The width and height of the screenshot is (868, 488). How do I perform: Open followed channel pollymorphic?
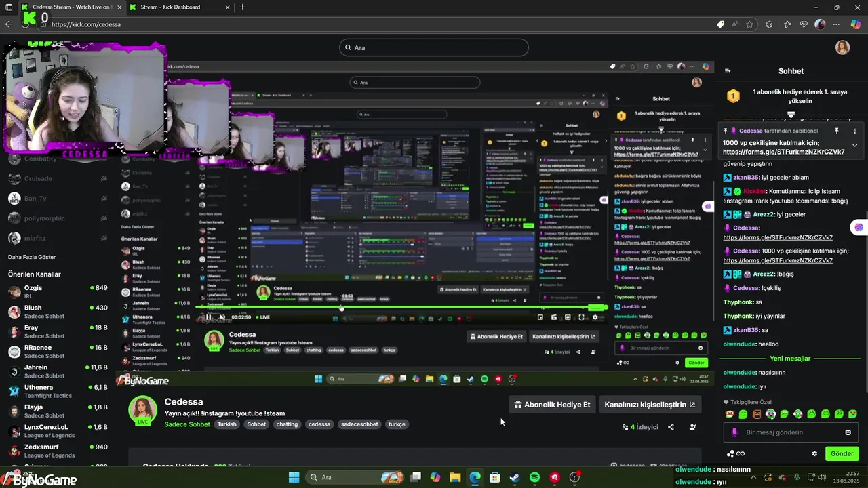click(x=58, y=218)
